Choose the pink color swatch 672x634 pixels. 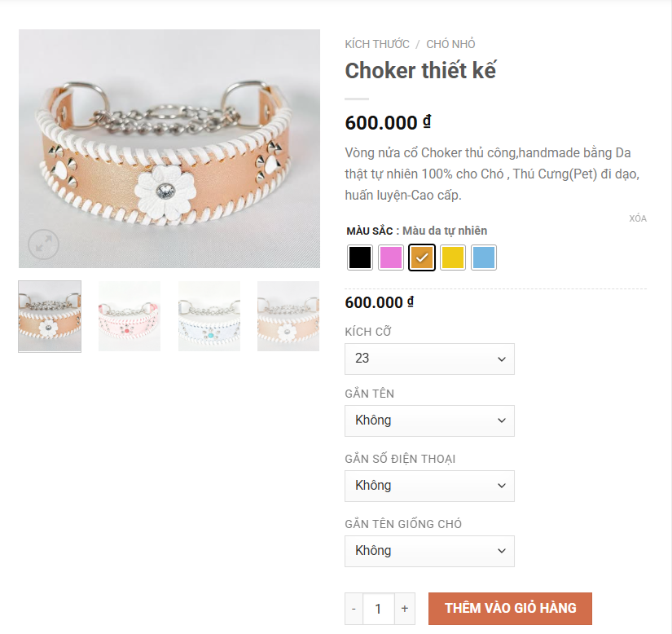click(x=390, y=258)
